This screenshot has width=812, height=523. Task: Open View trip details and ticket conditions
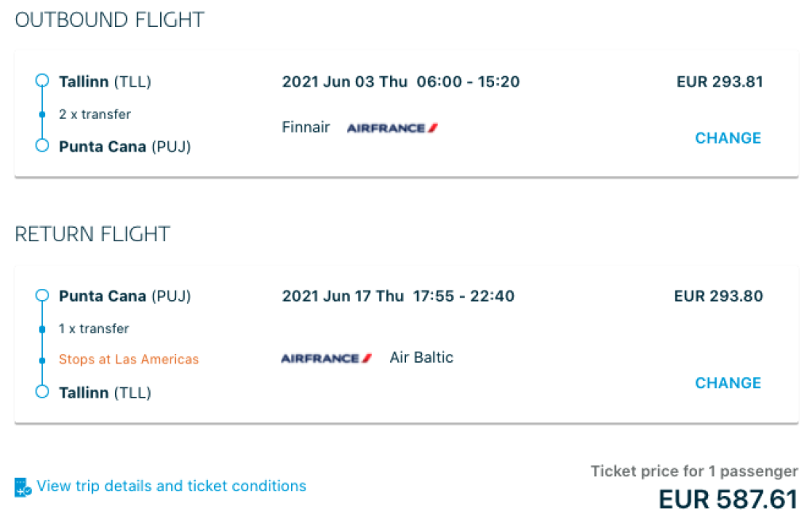(171, 486)
